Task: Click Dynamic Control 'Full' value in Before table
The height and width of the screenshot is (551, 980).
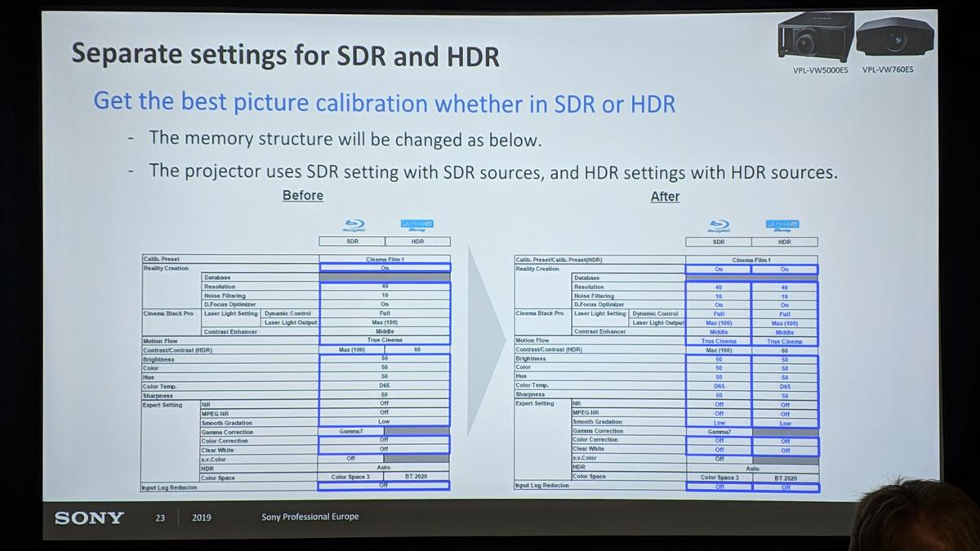Action: coord(385,313)
